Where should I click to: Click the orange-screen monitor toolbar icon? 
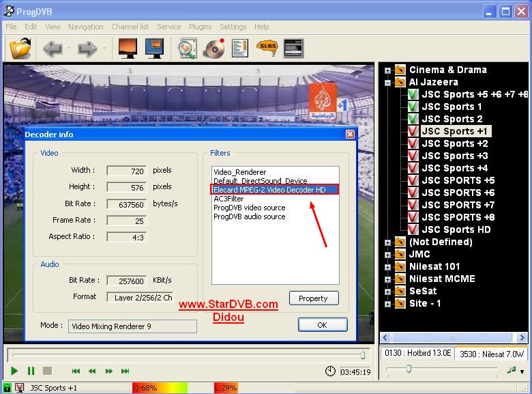click(128, 48)
